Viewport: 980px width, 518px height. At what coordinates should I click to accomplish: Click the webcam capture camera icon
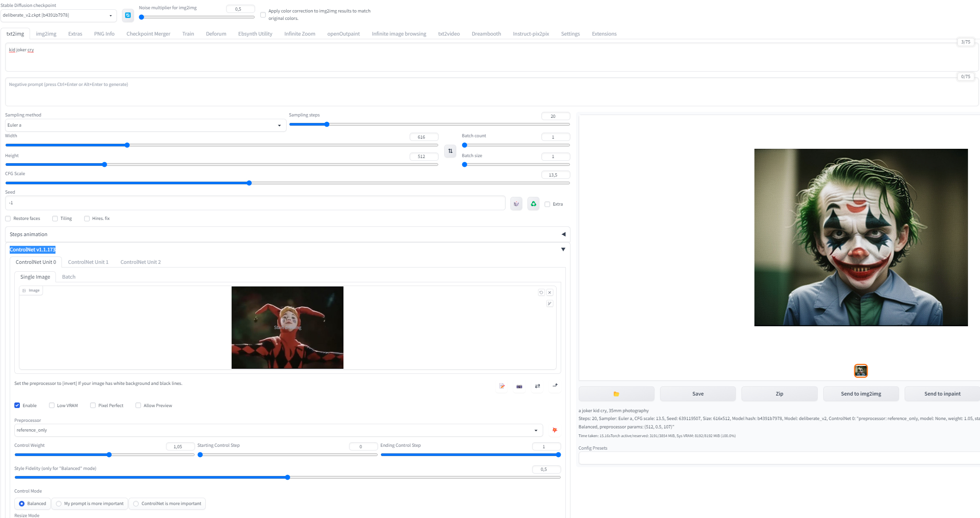[519, 387]
